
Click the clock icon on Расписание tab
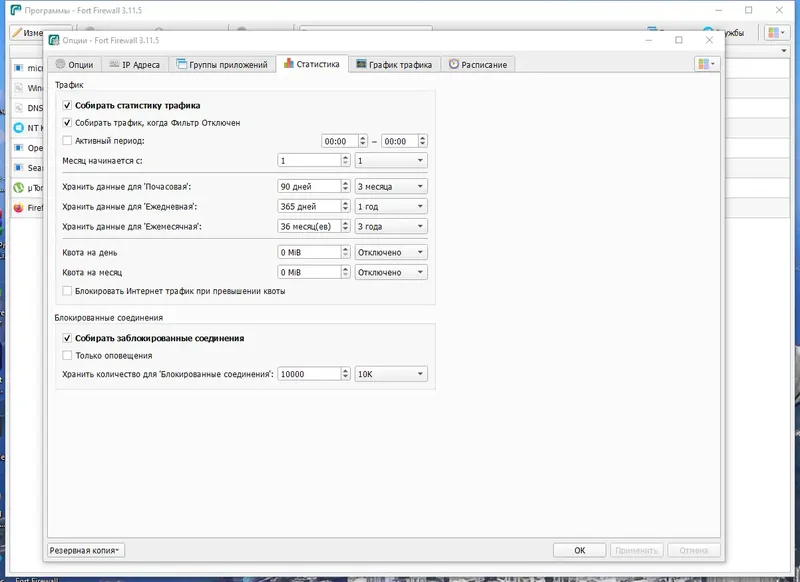(454, 64)
